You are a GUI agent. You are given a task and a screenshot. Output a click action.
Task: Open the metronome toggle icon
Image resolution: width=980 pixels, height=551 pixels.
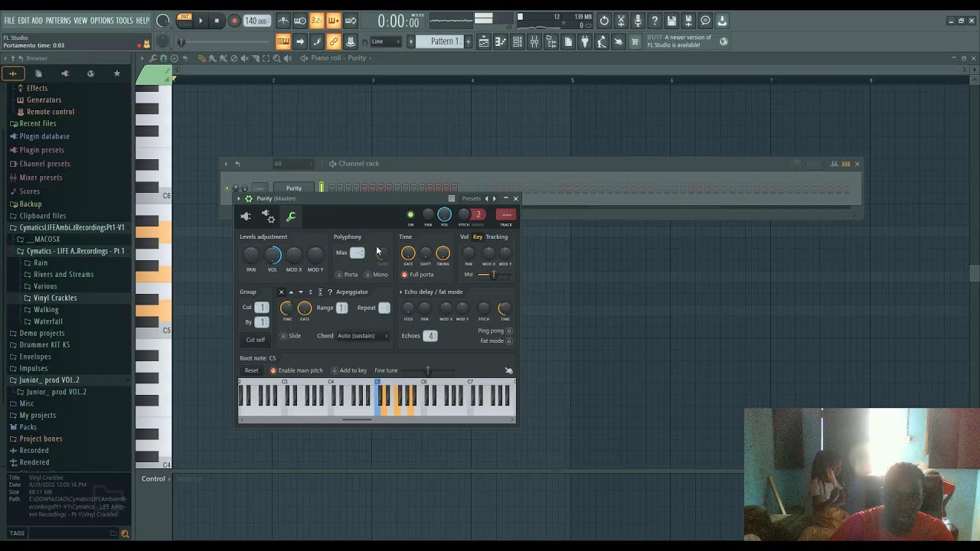[x=283, y=21]
